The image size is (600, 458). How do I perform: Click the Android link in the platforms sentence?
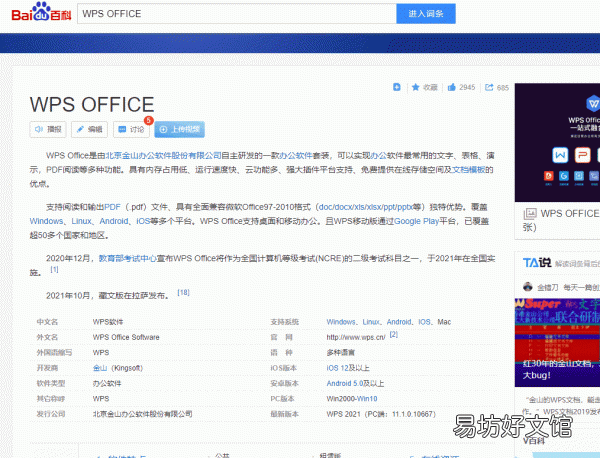[114, 221]
